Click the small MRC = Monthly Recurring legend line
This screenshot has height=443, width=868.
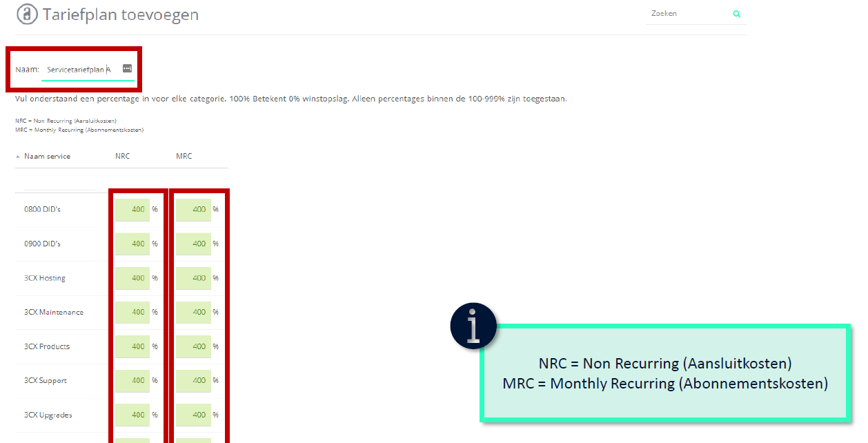[x=79, y=130]
